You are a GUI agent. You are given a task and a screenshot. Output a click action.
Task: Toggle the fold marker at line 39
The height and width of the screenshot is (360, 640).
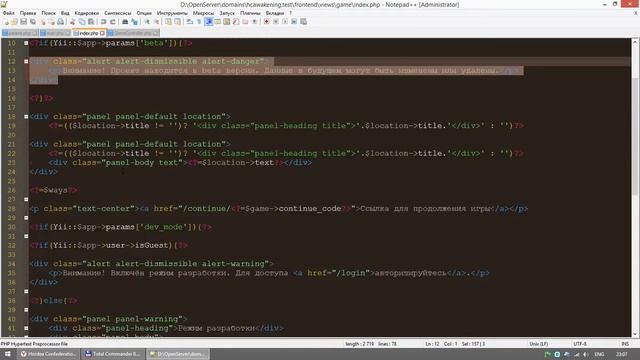(x=26, y=309)
